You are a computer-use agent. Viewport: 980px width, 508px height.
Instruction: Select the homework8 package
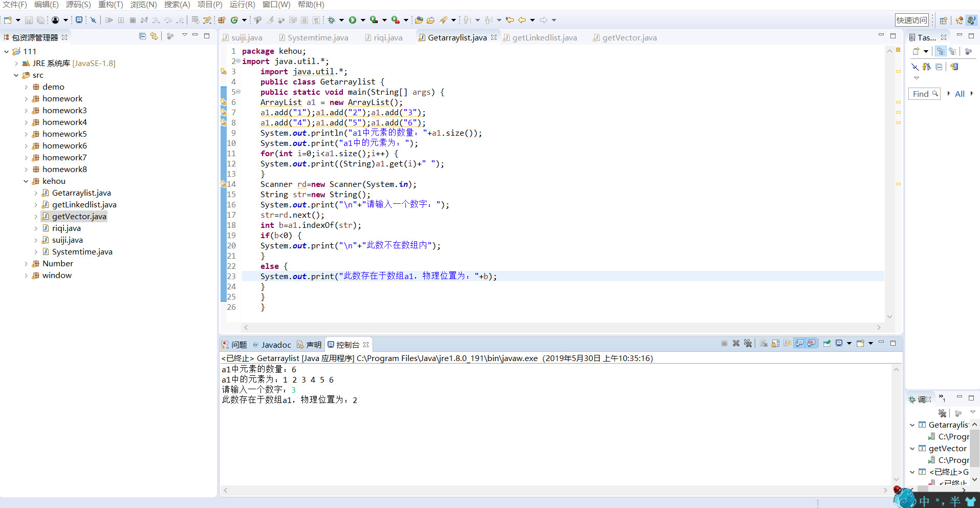click(x=64, y=170)
